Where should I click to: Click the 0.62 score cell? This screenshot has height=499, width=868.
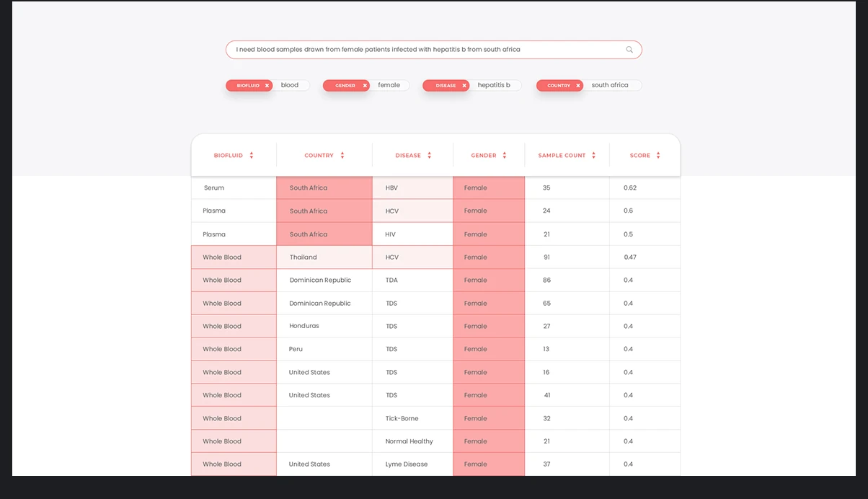click(x=645, y=187)
